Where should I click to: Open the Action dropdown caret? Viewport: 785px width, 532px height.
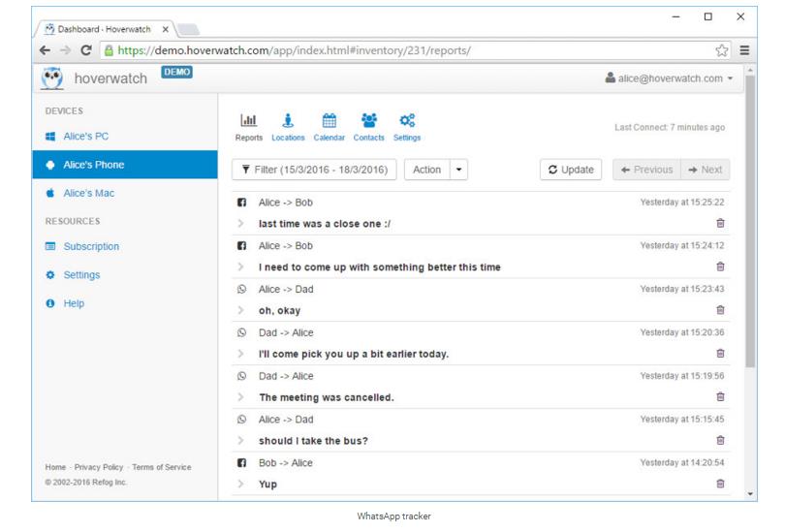[x=458, y=170]
